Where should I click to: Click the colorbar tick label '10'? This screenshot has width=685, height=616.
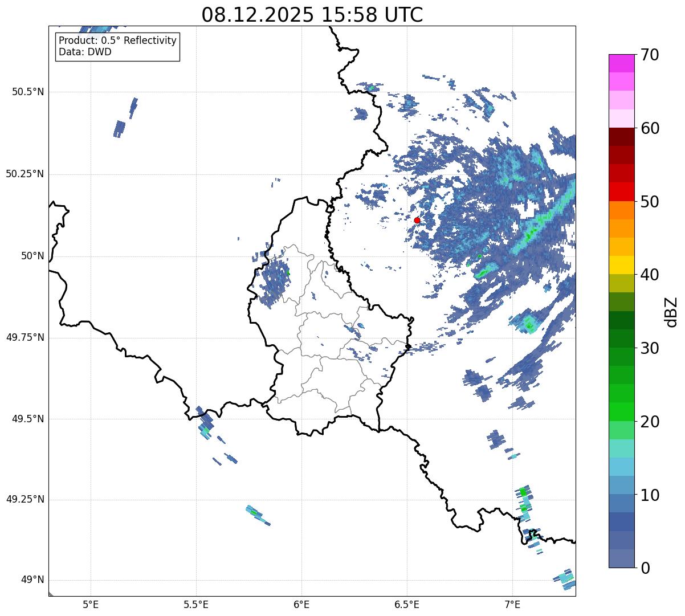click(650, 495)
